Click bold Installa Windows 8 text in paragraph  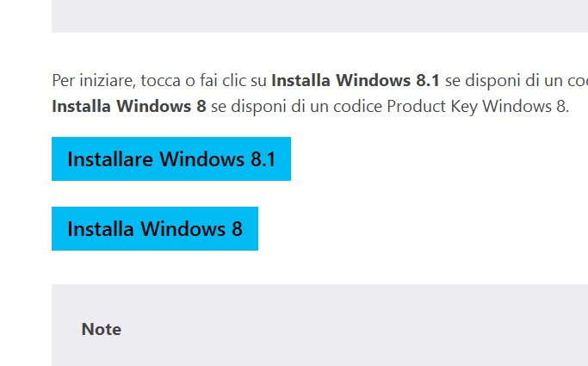click(x=129, y=107)
